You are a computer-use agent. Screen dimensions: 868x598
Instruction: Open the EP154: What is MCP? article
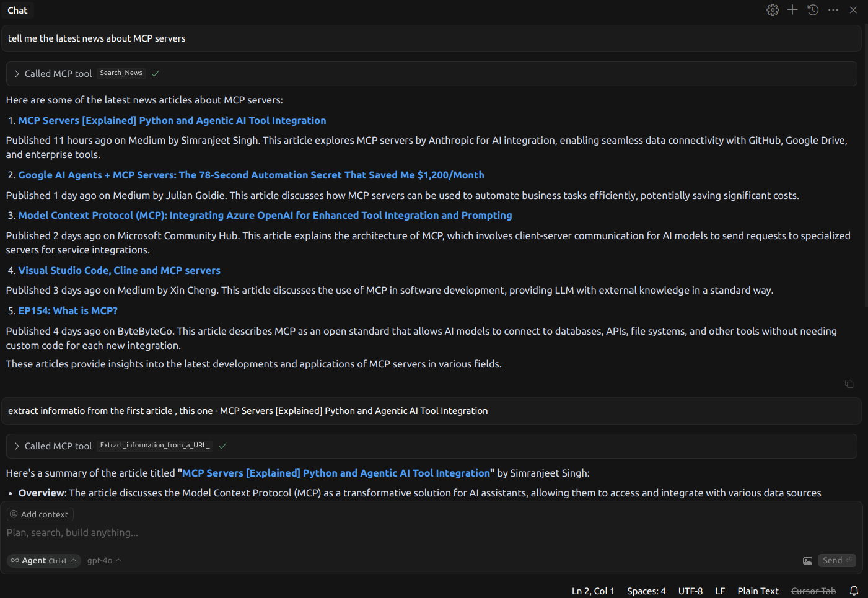click(x=68, y=310)
